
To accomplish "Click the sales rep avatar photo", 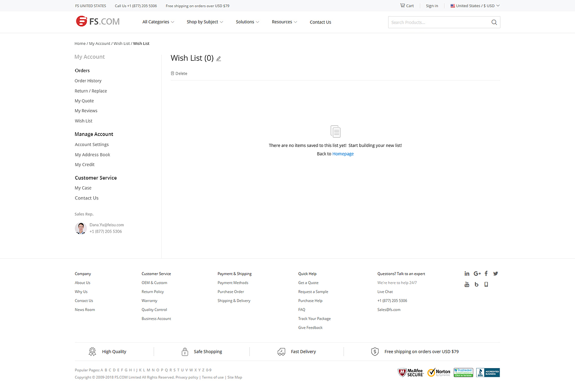I will tap(81, 228).
